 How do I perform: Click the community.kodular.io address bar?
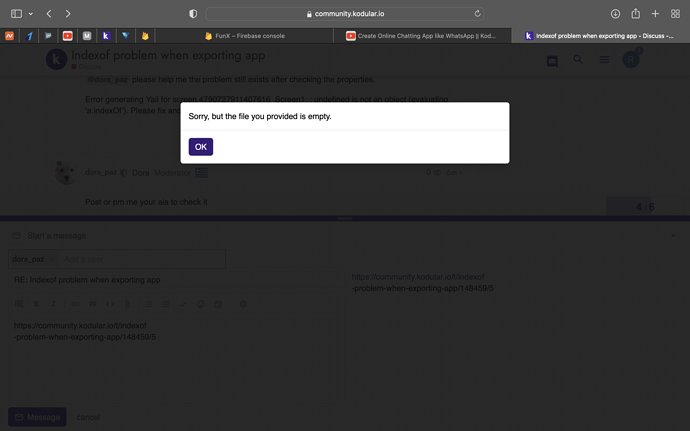345,14
